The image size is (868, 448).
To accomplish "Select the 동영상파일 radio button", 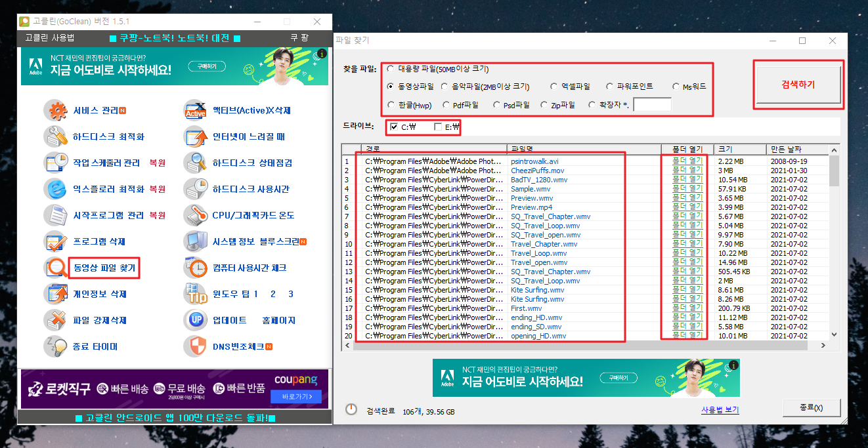I will click(391, 87).
